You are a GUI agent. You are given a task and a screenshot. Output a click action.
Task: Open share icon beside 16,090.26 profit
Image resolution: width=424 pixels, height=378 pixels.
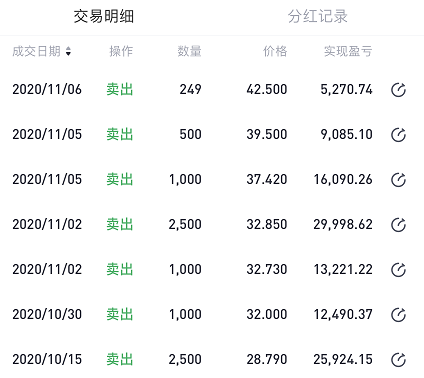[398, 180]
